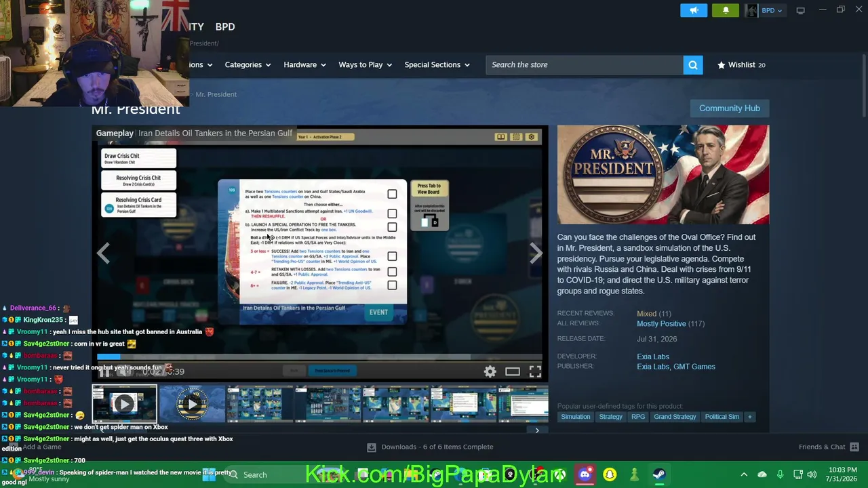This screenshot has height=488, width=868.
Task: Open the Community Hub
Action: tap(730, 108)
